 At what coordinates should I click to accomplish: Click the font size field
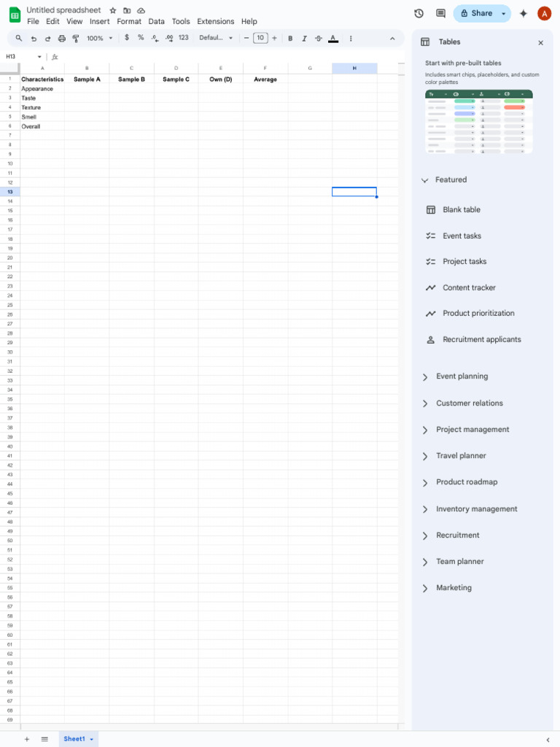point(260,38)
